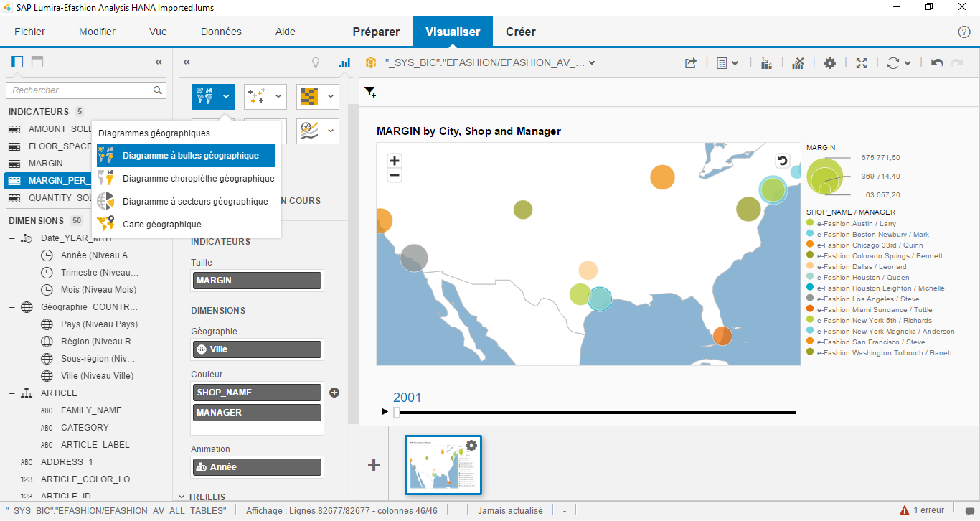
Task: Switch to the Préparer tab
Action: tap(376, 32)
